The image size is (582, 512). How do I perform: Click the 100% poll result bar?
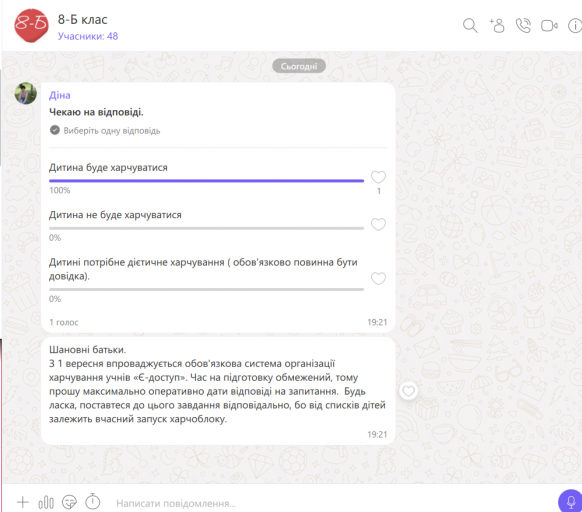(206, 181)
